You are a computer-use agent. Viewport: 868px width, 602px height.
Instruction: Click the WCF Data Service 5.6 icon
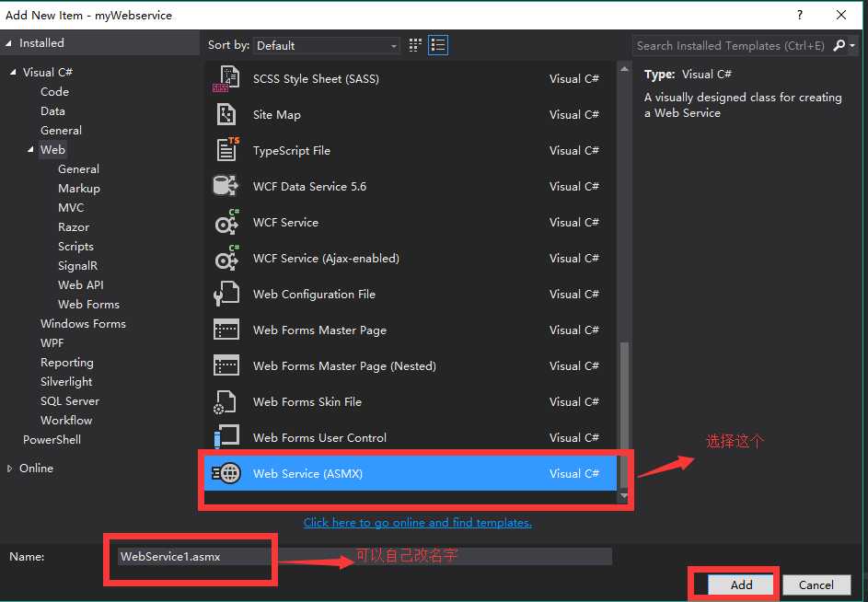pyautogui.click(x=226, y=186)
